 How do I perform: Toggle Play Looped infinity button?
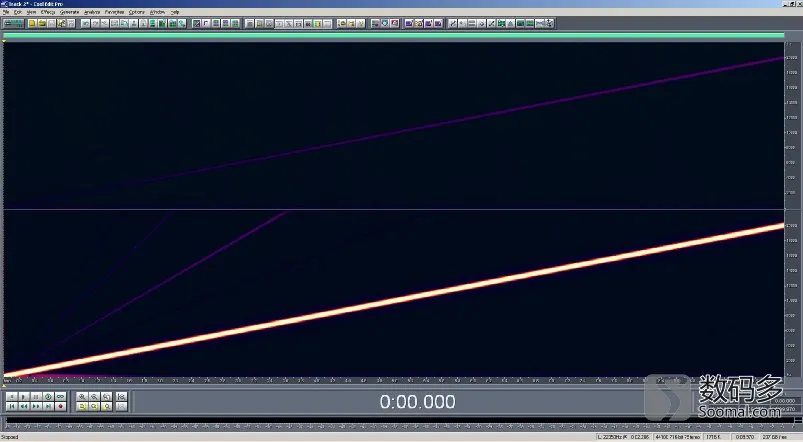pyautogui.click(x=60, y=396)
